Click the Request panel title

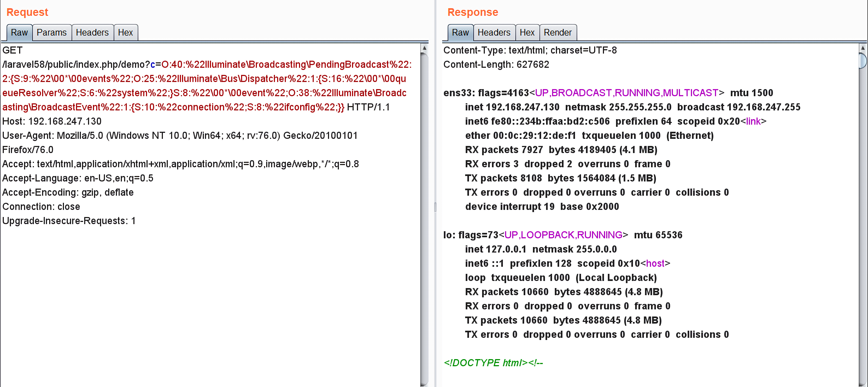[27, 12]
